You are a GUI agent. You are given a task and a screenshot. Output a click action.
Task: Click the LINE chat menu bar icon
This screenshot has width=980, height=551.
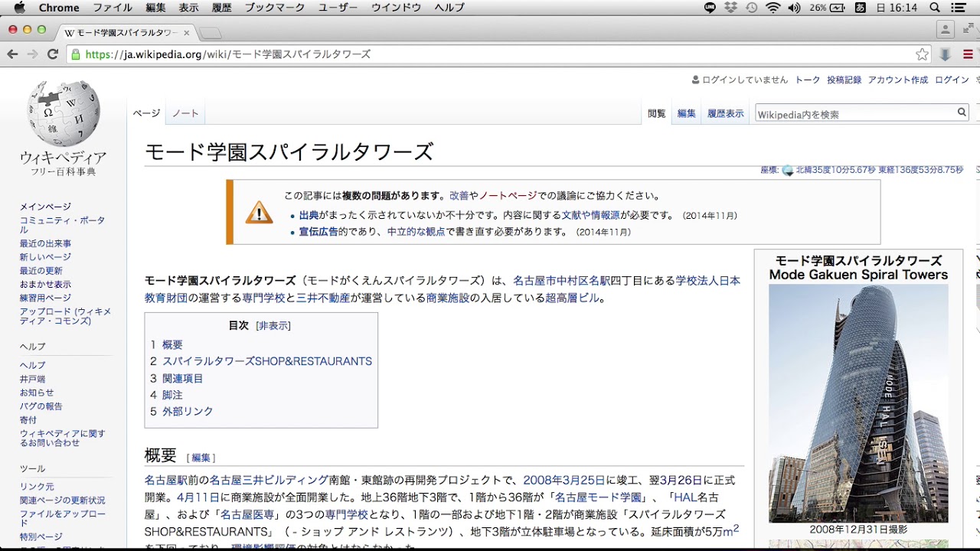pyautogui.click(x=710, y=8)
